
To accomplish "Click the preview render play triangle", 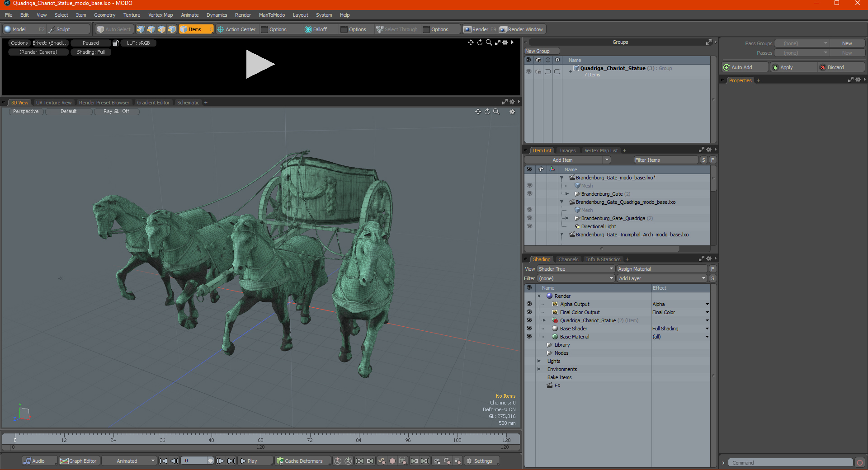I will pyautogui.click(x=259, y=64).
